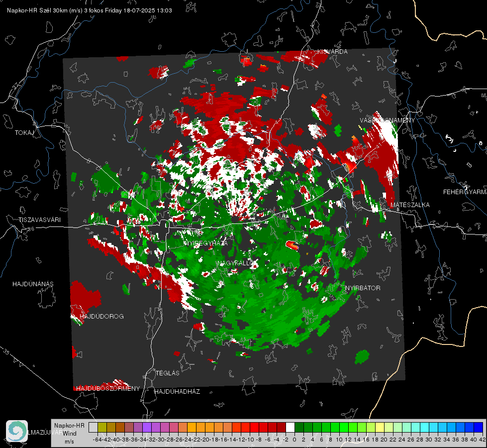Pick the dark green swatch between 0 and 2
487x448 pixels.
[299, 427]
